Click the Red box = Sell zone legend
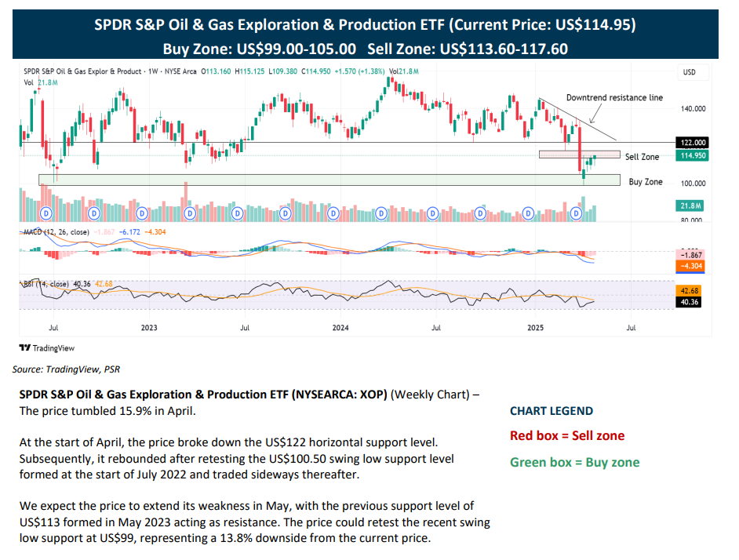The width and height of the screenshot is (739, 560). tap(567, 435)
